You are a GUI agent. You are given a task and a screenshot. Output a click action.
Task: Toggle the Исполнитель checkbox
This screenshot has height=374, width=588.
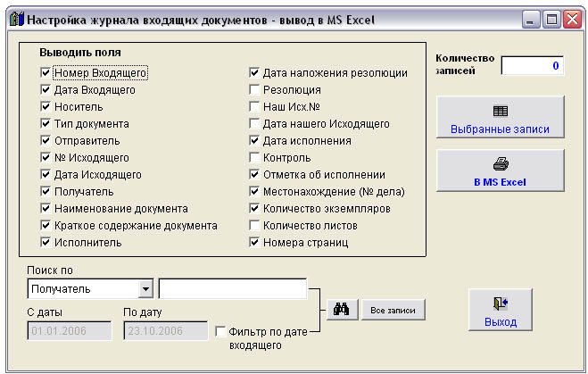[46, 242]
